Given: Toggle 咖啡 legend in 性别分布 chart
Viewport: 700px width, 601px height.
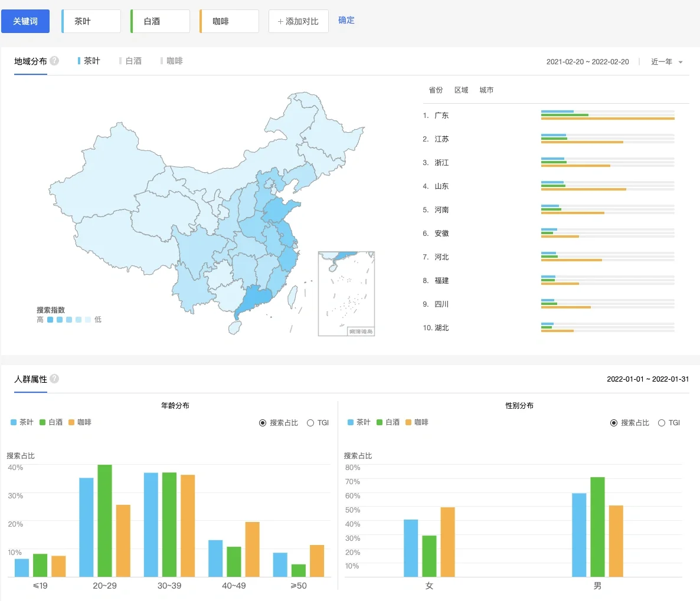Looking at the screenshot, I should point(417,422).
